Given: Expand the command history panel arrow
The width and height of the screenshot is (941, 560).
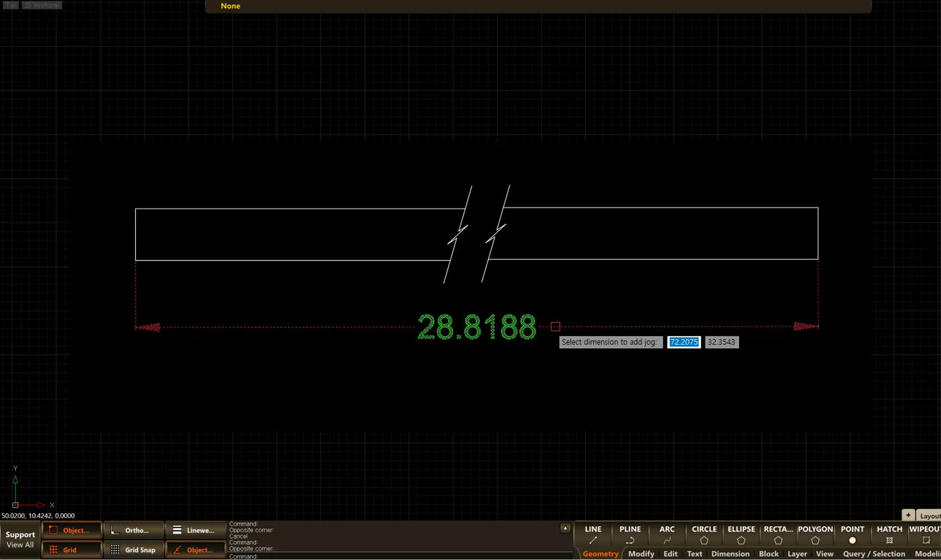Looking at the screenshot, I should pos(565,528).
